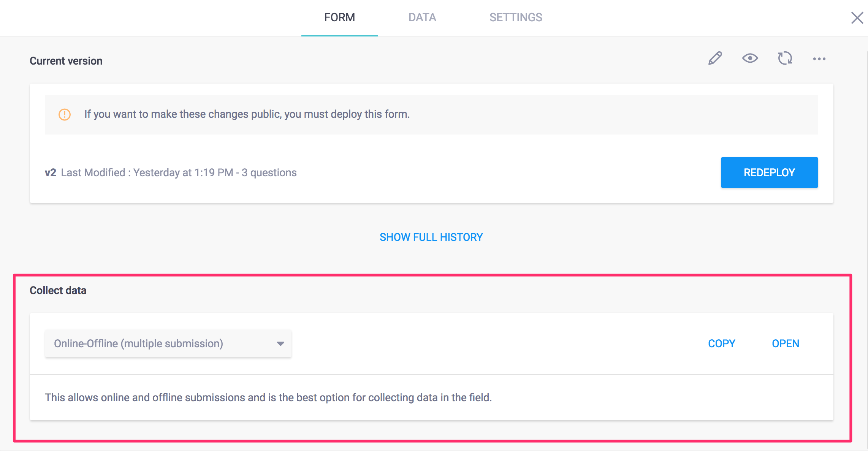Preview form with the eye icon
This screenshot has height=451, width=868.
tap(750, 59)
